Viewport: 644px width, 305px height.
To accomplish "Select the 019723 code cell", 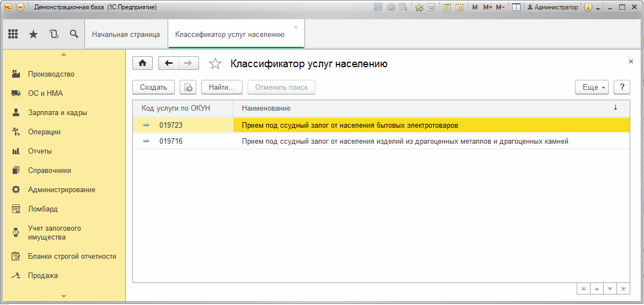I will pyautogui.click(x=183, y=125).
